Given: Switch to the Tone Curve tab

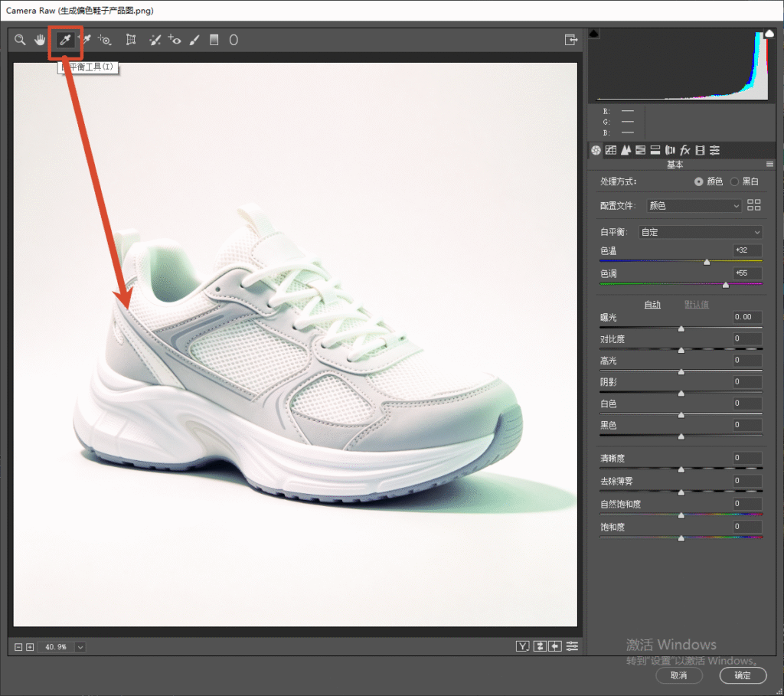Looking at the screenshot, I should 610,150.
